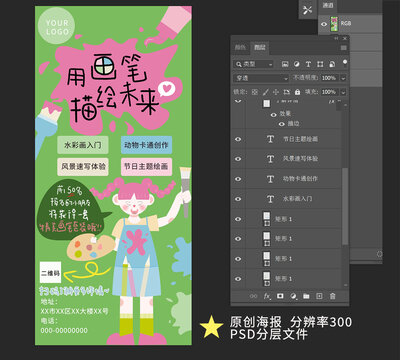The image size is (400, 360).
Task: Click prevent artboard auto-nesting lock icon
Action: tap(286, 92)
